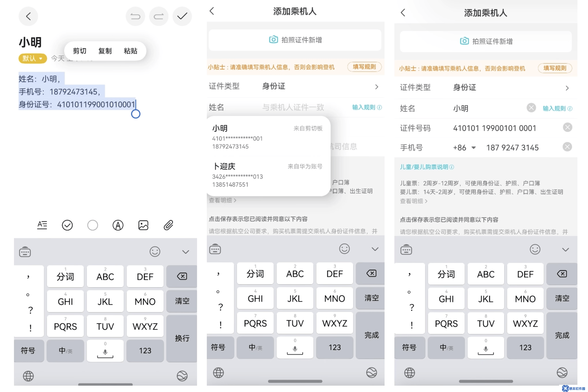
Task: Tap 换行 key on the notes keyboard
Action: 182,338
